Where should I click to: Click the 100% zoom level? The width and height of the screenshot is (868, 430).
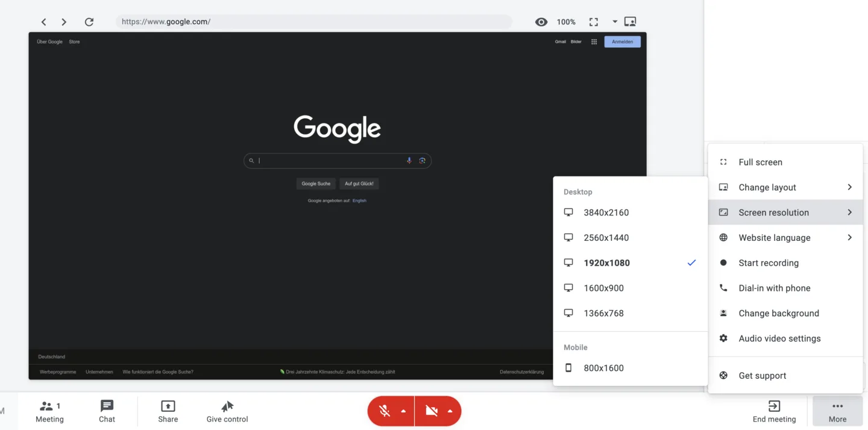pos(566,22)
